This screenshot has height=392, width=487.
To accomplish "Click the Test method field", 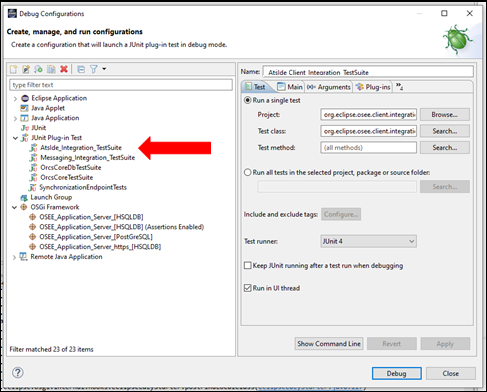I will [x=368, y=148].
